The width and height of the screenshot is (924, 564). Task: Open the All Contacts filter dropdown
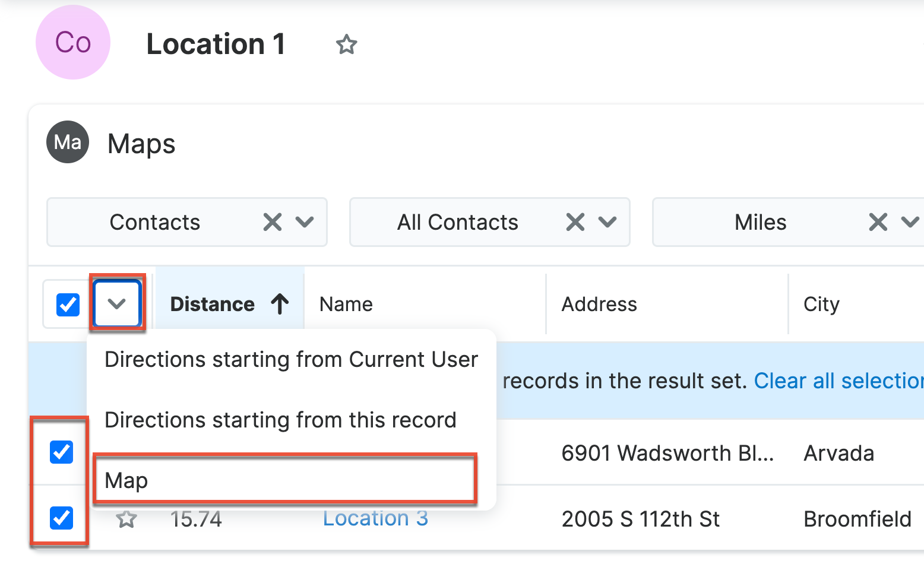(607, 222)
